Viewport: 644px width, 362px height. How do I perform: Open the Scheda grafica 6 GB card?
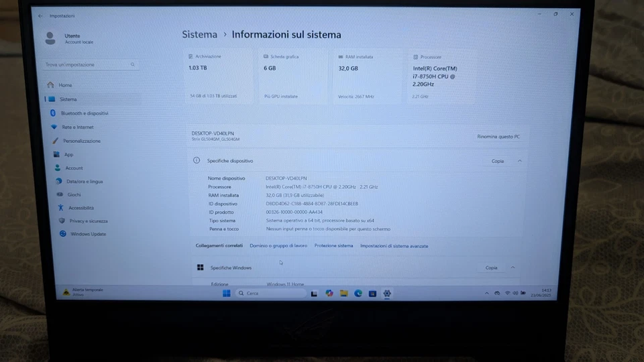[x=293, y=76]
